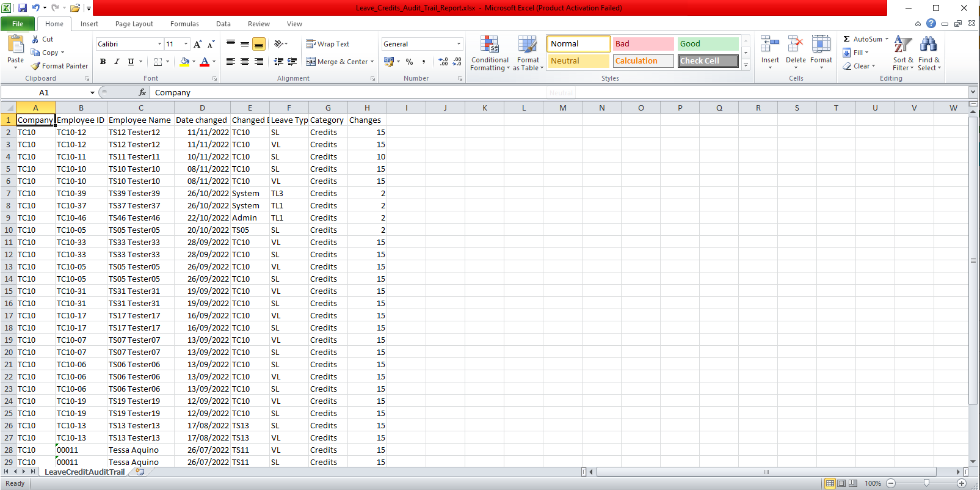Click the Font Color red A
980x490 pixels.
point(205,62)
